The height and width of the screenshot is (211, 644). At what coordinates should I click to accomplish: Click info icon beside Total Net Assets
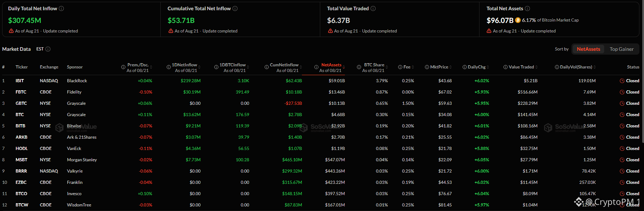pos(527,8)
